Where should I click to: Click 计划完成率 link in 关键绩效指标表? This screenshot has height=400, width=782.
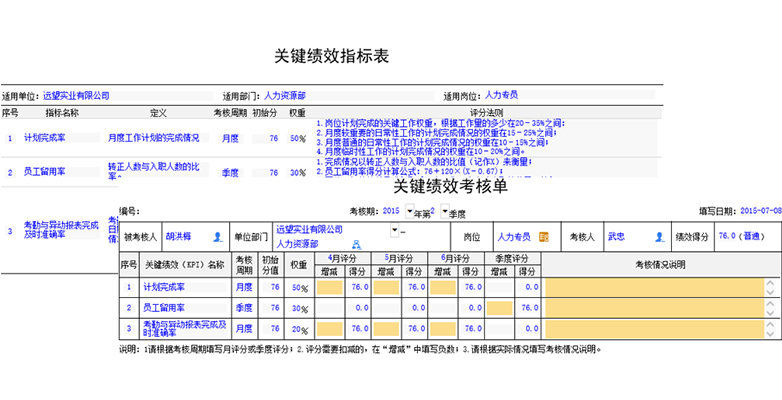(x=45, y=138)
